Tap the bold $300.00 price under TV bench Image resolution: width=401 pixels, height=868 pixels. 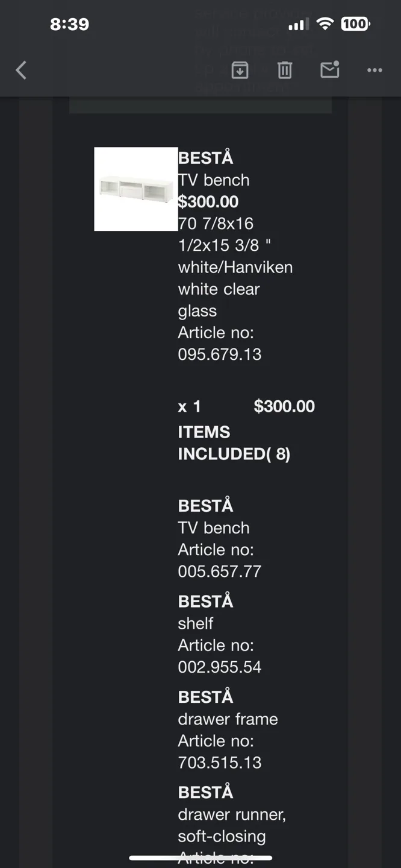[x=208, y=202]
